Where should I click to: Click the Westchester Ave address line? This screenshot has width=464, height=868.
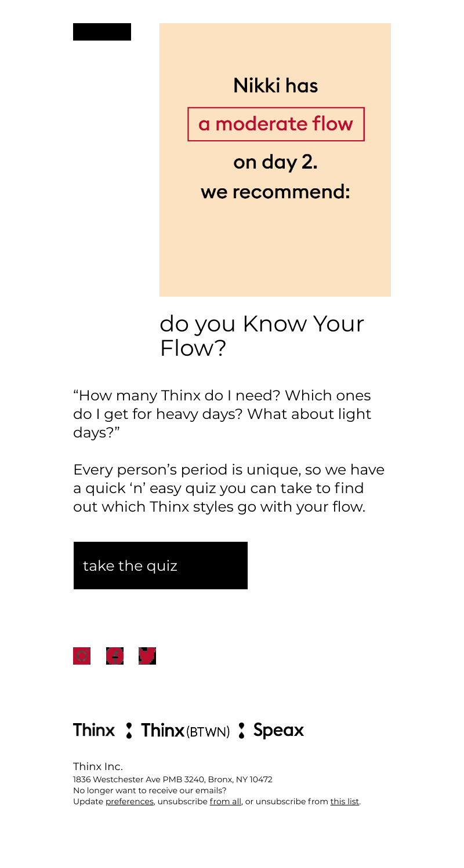tap(172, 779)
